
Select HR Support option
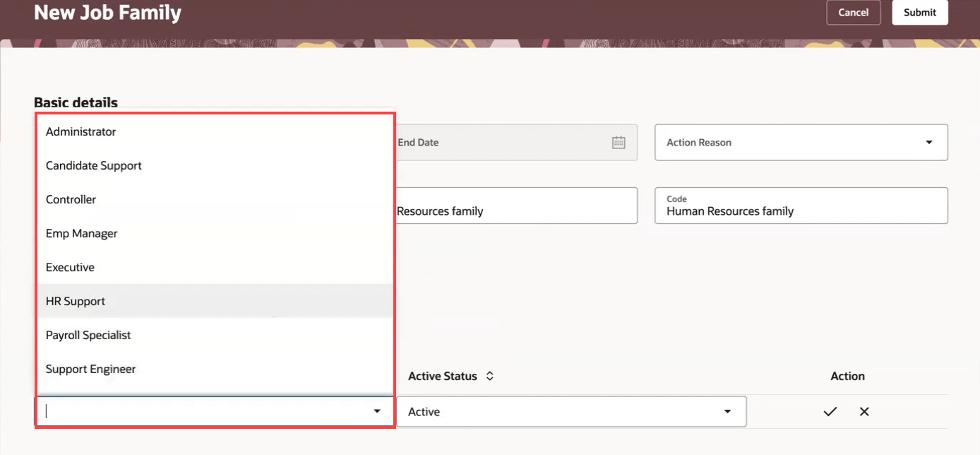[x=215, y=301]
